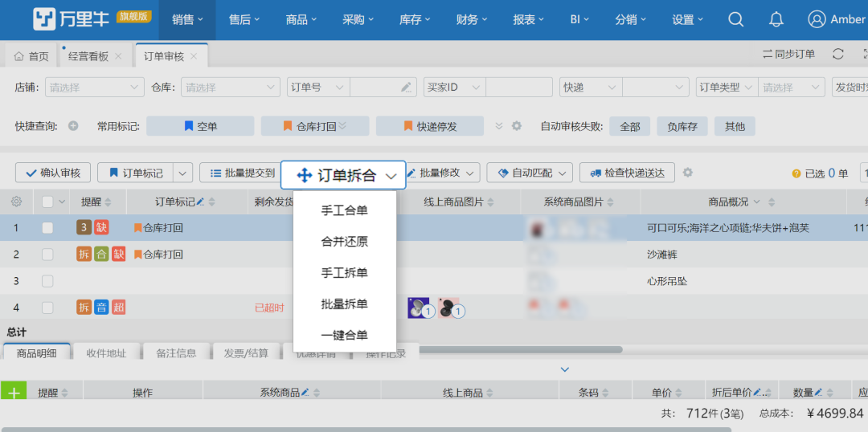868x432 pixels.
Task: Click the search magnifier icon in header
Action: tap(735, 19)
